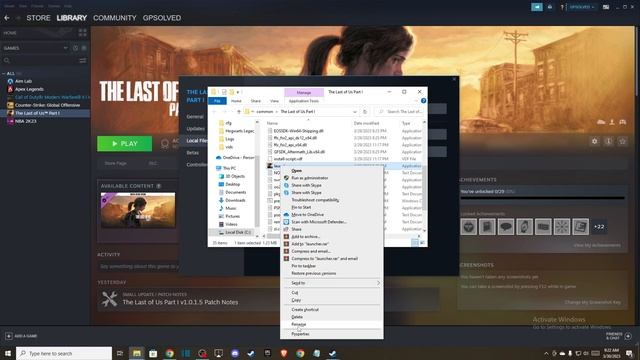Sort by Date modified column header
640x360 pixels.
(366, 123)
